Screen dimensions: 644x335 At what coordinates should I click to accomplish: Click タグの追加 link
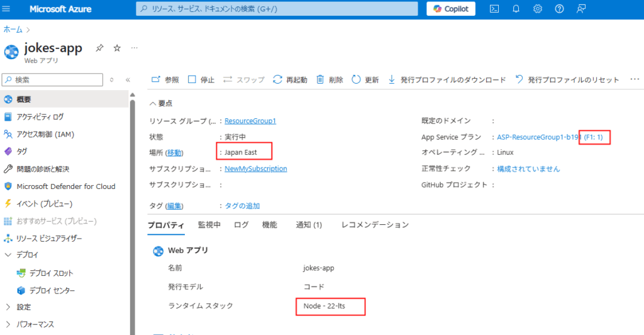click(242, 206)
